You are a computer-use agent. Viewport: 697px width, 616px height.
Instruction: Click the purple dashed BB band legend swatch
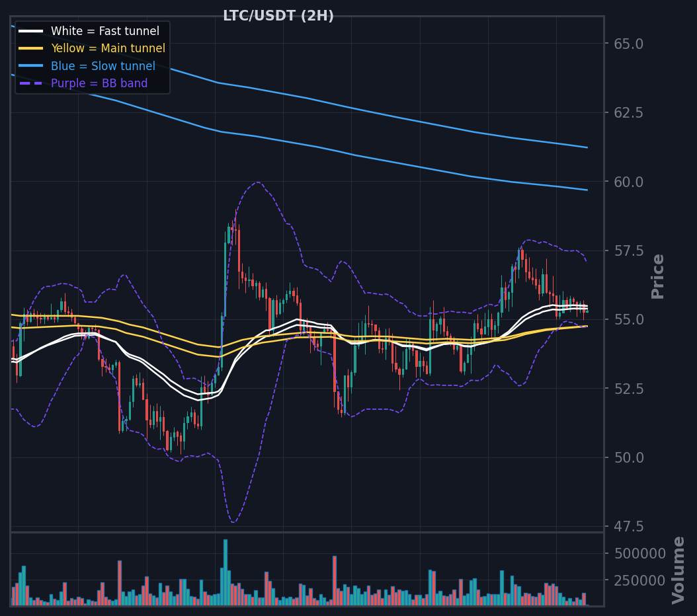click(30, 83)
